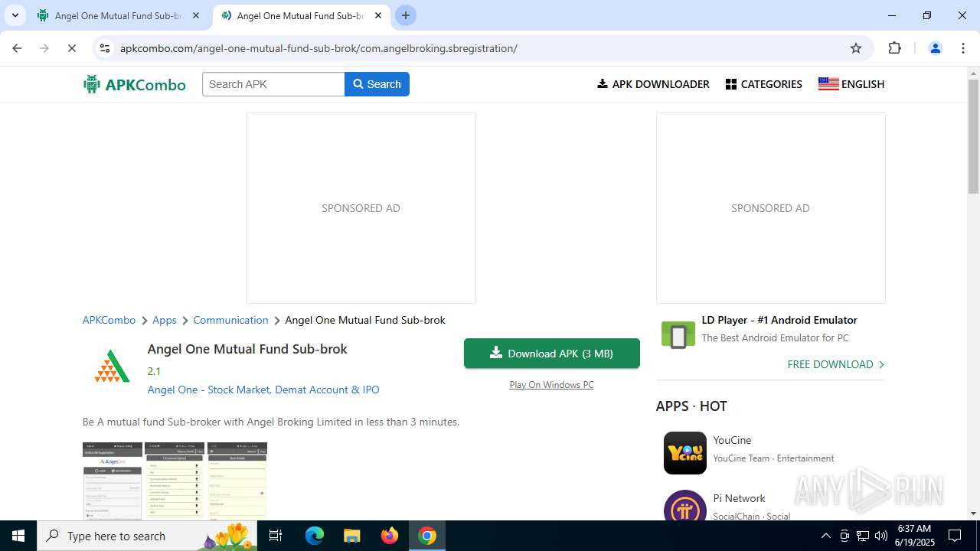Open a new browser tab
The height and width of the screenshot is (551, 980).
click(x=406, y=15)
